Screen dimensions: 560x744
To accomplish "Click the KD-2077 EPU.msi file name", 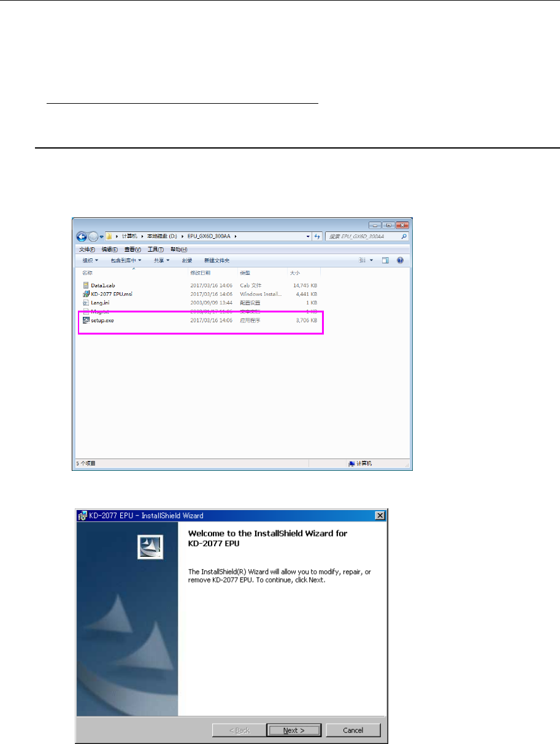I will pos(112,294).
